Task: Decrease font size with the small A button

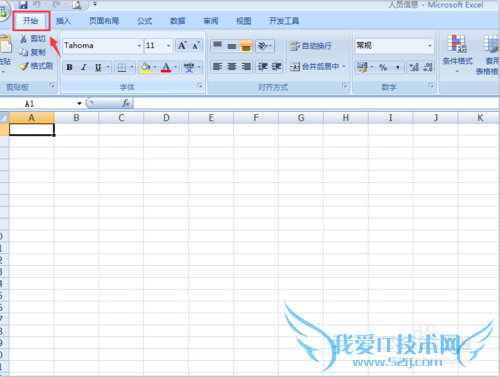Action: (x=196, y=46)
